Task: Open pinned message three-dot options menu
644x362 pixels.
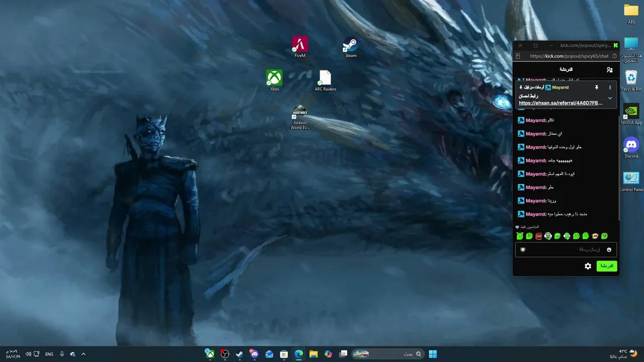Action: click(x=610, y=87)
